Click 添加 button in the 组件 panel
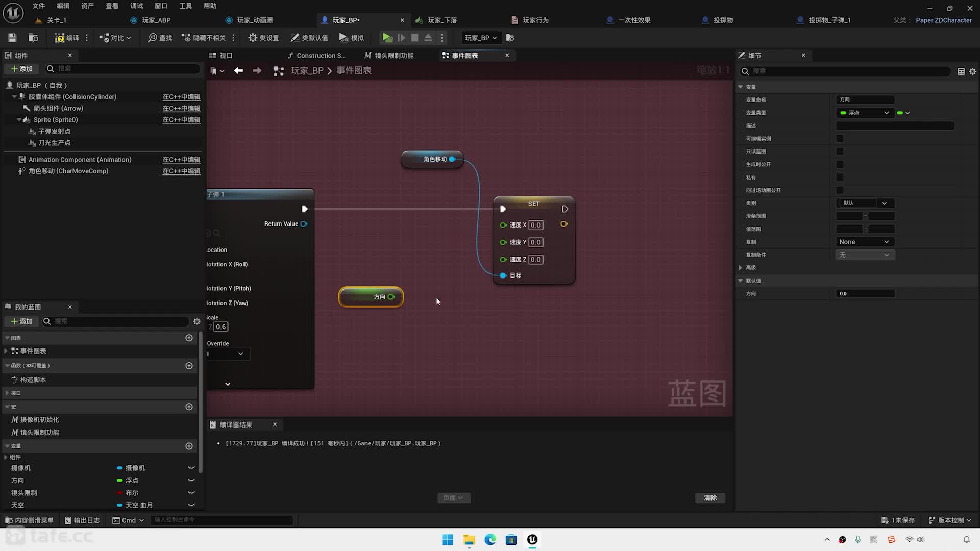Screen dimensions: 980x551 click(21, 69)
